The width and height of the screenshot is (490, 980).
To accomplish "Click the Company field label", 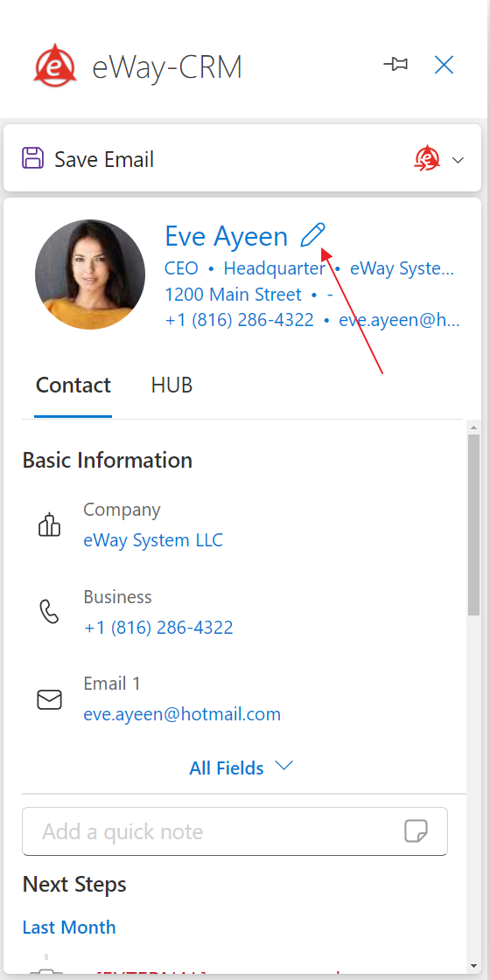I will click(x=122, y=510).
